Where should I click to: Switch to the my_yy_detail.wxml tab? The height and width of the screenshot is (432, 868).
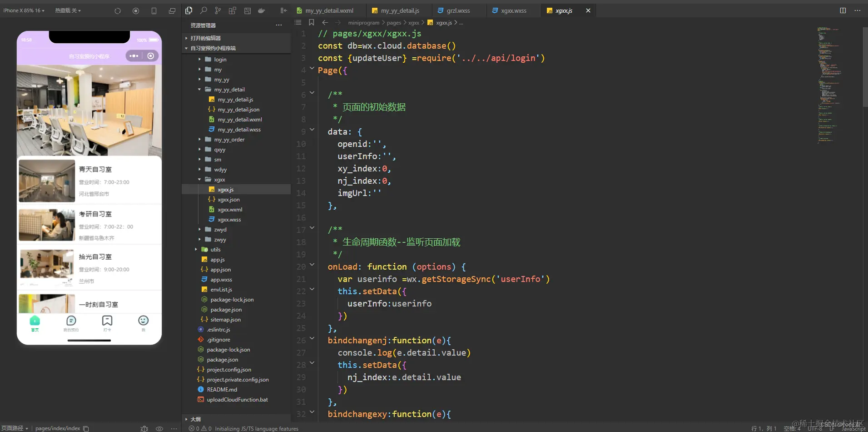329,10
